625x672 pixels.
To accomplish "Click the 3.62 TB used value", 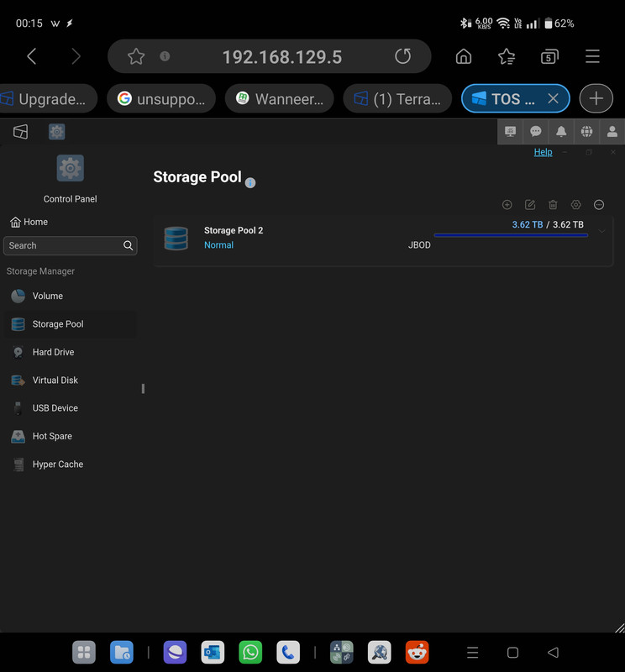I will point(528,224).
